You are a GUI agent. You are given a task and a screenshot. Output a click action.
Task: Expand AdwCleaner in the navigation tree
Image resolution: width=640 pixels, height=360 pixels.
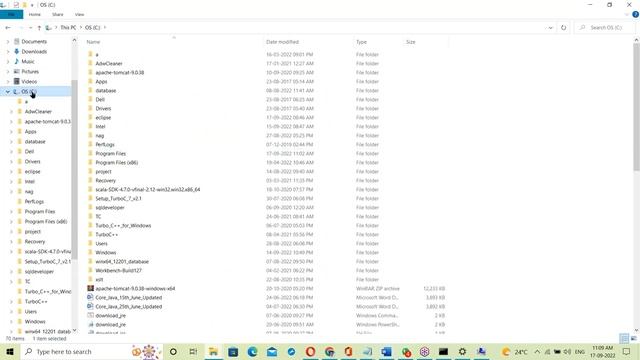[x=11, y=111]
